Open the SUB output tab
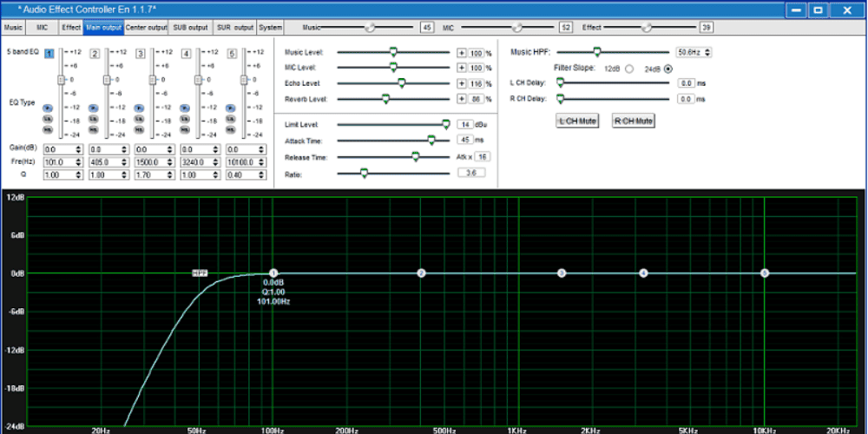Image resolution: width=868 pixels, height=434 pixels. (x=190, y=27)
